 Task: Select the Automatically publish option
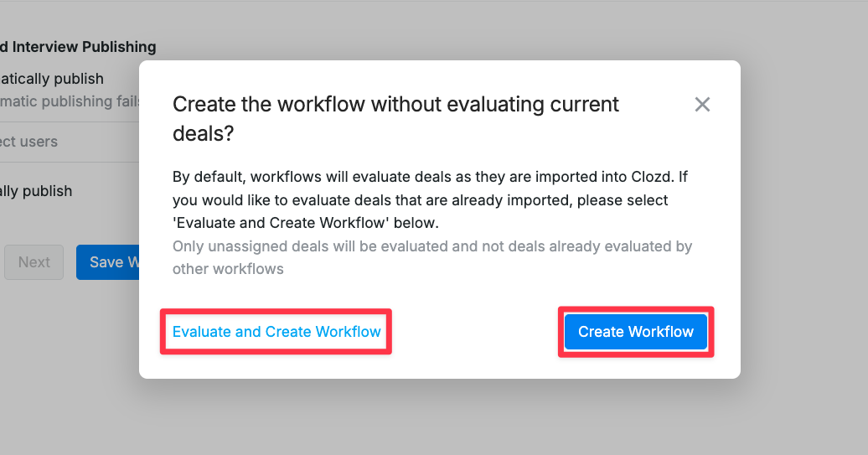(51, 79)
